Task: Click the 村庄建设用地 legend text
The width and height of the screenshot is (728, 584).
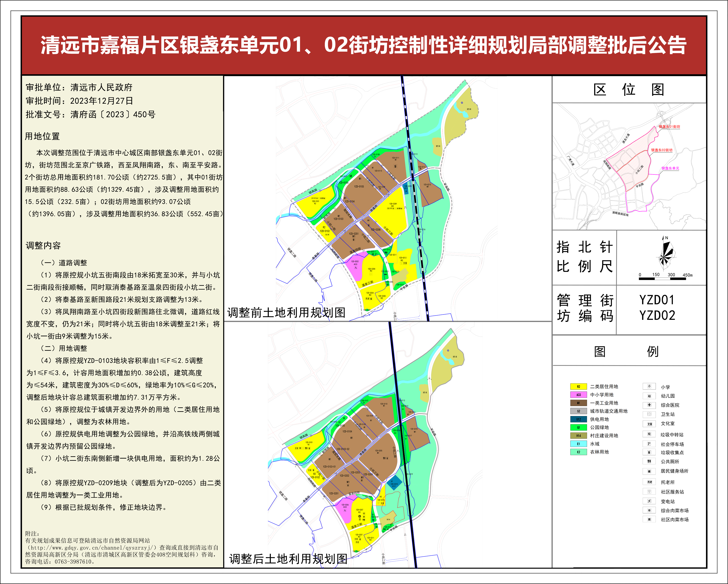Action: (604, 436)
